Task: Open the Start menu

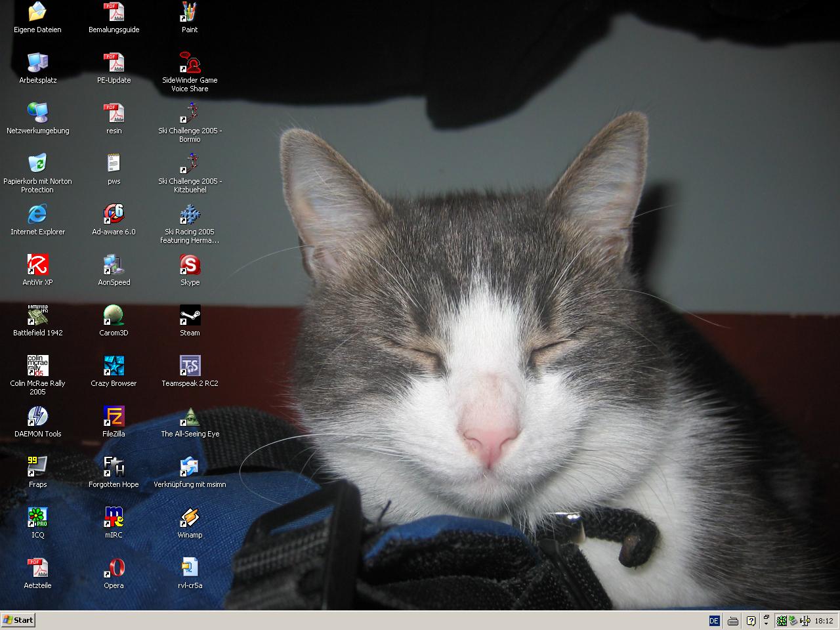Action: tap(18, 620)
